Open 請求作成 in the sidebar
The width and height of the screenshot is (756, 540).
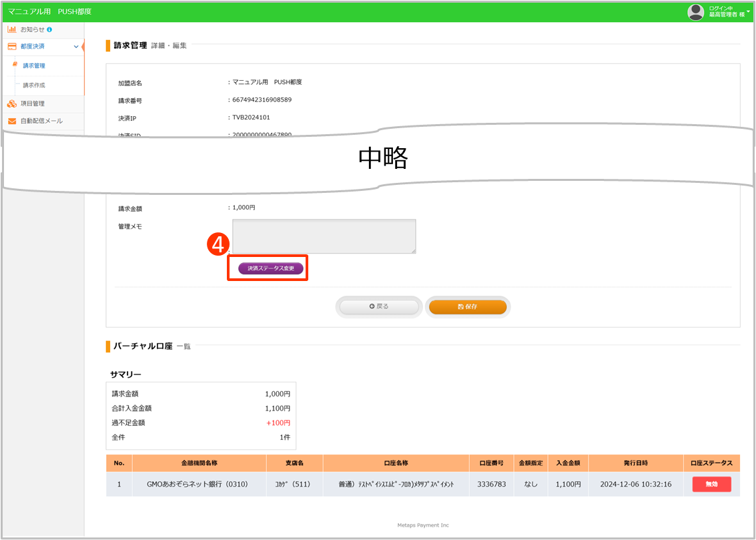[x=34, y=85]
